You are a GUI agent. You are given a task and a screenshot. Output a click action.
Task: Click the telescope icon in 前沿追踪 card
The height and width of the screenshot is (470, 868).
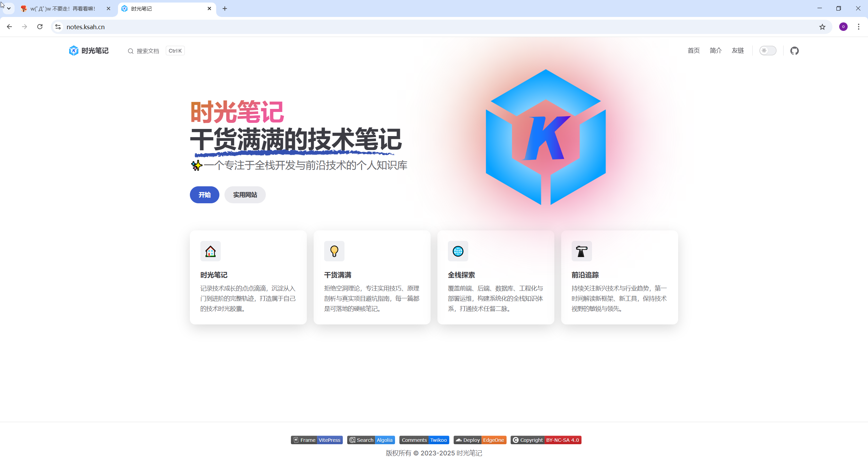tap(581, 251)
